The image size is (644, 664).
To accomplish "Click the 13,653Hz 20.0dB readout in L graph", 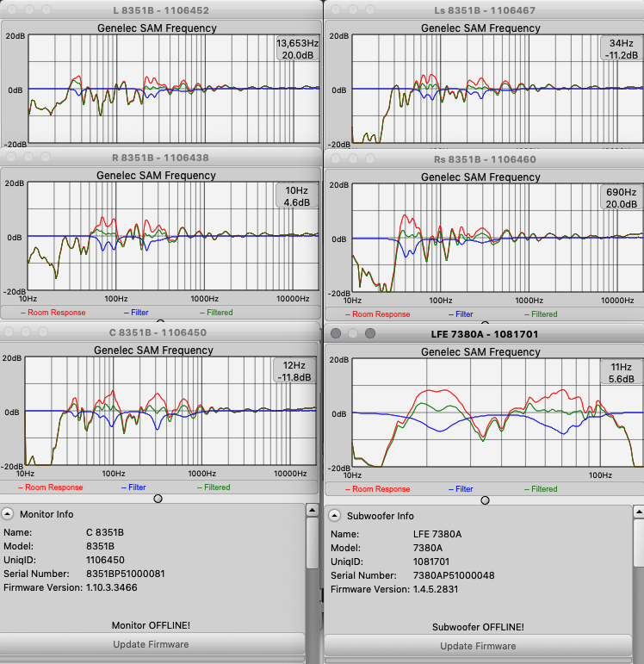I will [298, 49].
